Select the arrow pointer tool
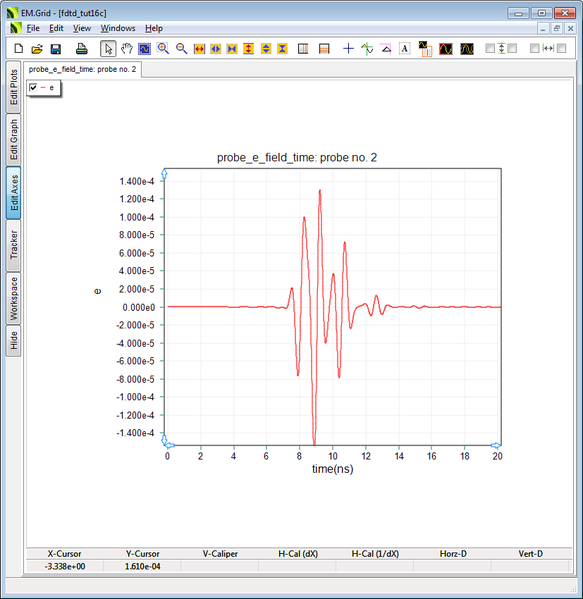 (108, 49)
